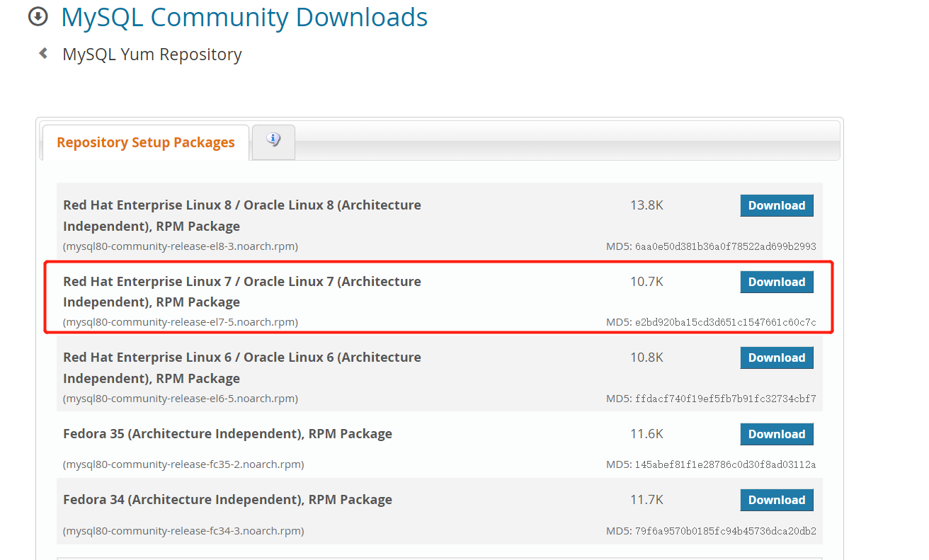Download the Red Hat Enterprise Linux 6 package
This screenshot has height=560, width=929.
777,358
